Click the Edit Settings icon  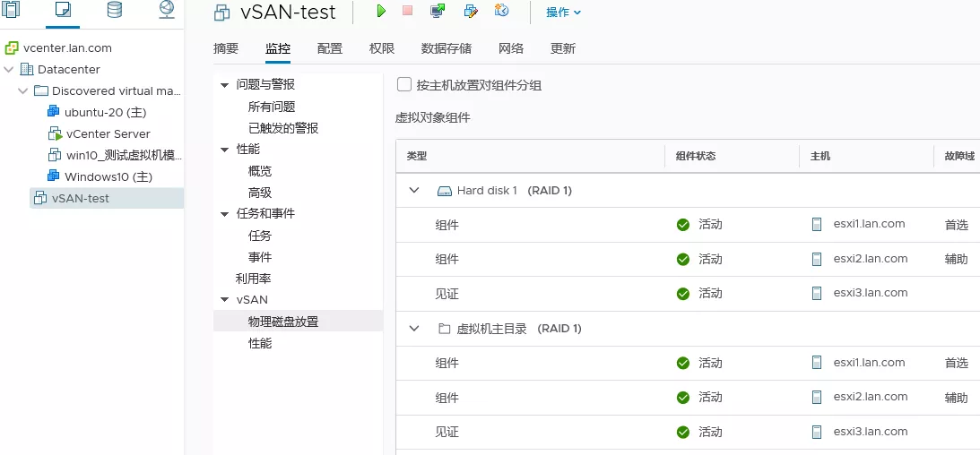[470, 12]
